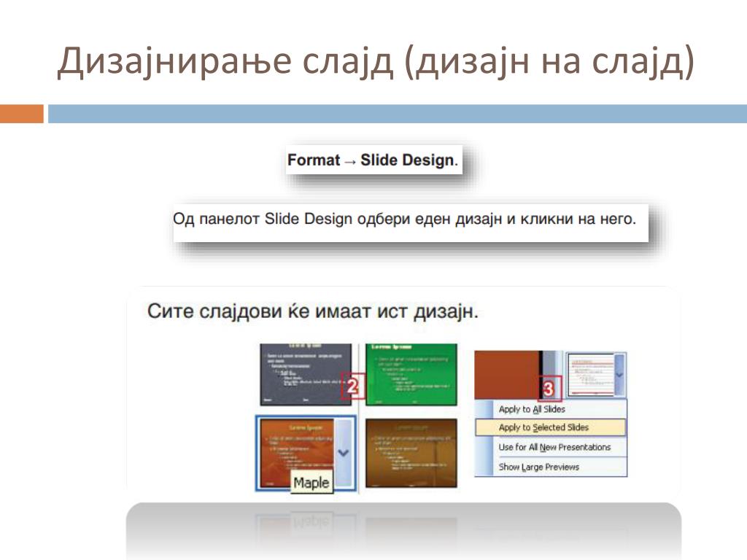Pick the dark gray slide design thumbnail
747x560 pixels.
pyautogui.click(x=306, y=374)
